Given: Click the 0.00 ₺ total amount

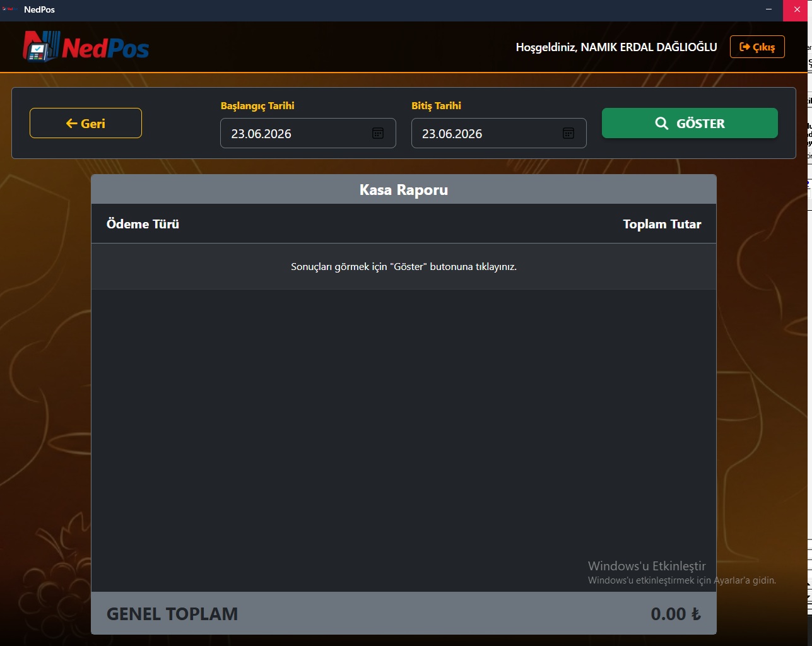Looking at the screenshot, I should click(x=676, y=614).
